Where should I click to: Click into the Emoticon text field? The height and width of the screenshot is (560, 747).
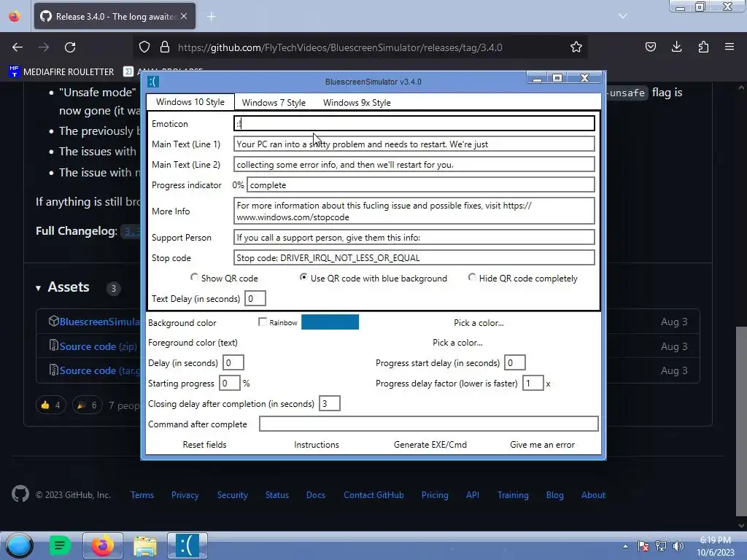[x=414, y=123]
